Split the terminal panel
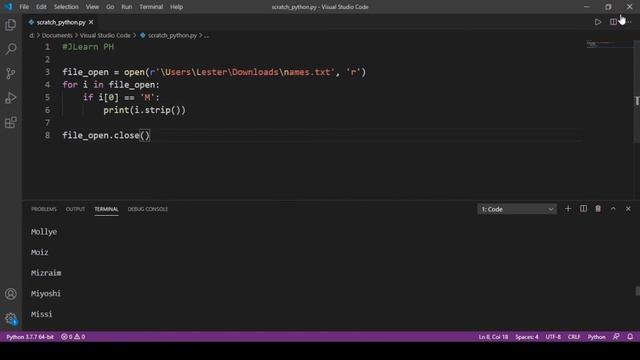Viewport: 640px width, 360px height. tap(583, 209)
